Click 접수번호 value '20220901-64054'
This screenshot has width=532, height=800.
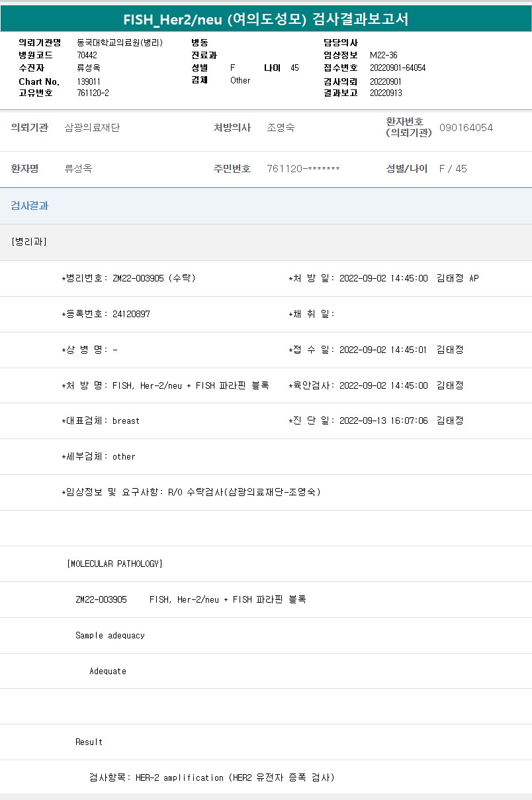tap(398, 68)
